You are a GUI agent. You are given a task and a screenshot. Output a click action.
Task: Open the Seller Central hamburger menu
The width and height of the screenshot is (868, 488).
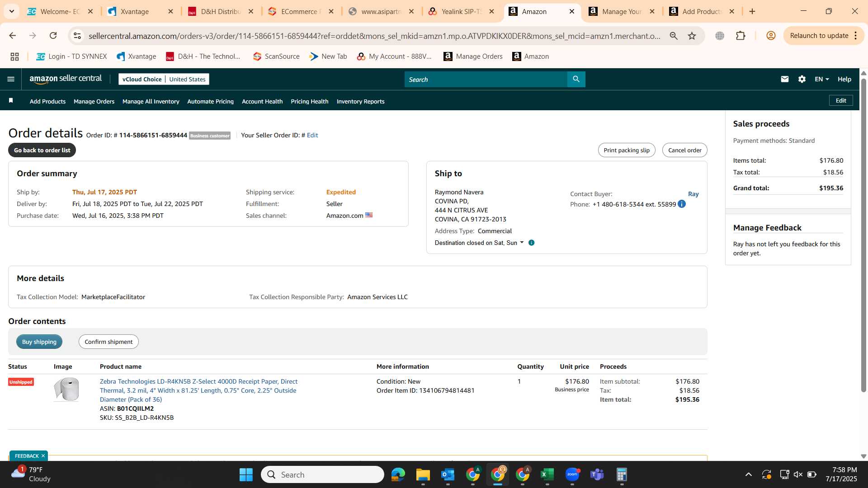[11, 79]
